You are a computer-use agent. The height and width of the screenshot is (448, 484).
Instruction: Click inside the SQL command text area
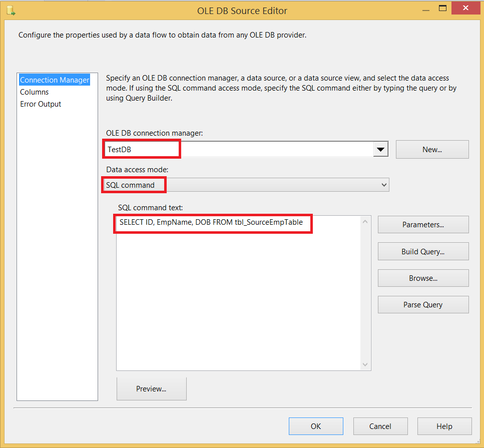tap(240, 290)
